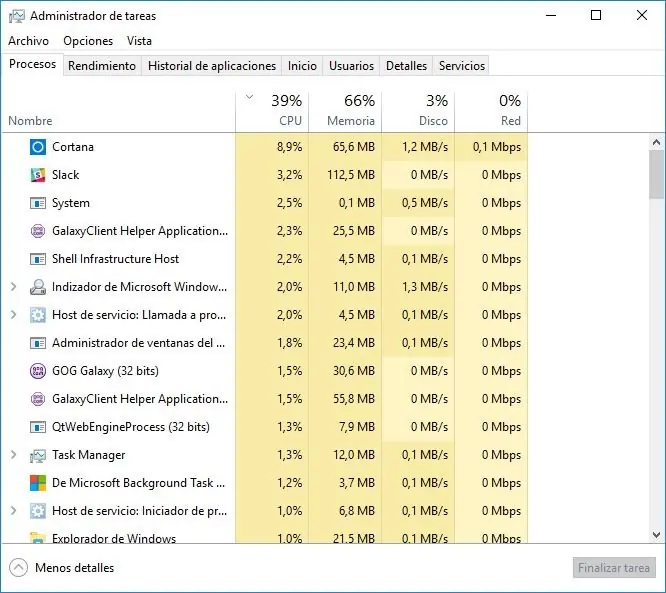Select the Task Manager process name
The height and width of the screenshot is (593, 666).
[x=88, y=455]
